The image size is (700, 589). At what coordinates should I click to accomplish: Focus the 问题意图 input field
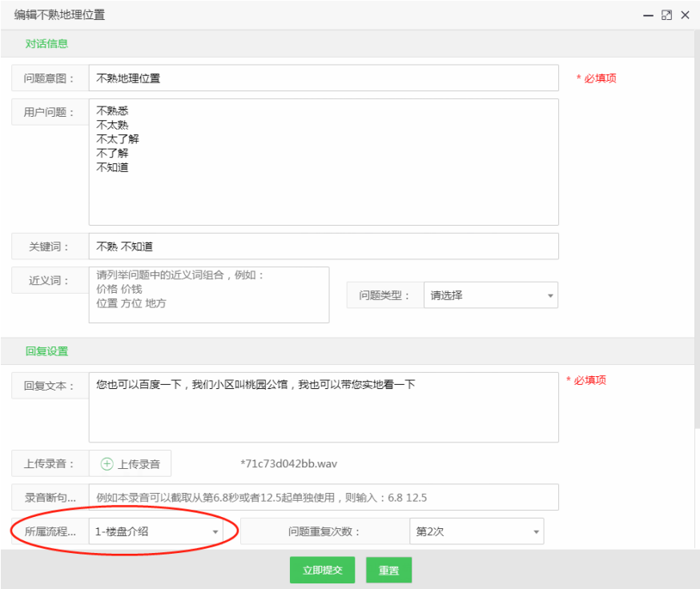(x=323, y=78)
